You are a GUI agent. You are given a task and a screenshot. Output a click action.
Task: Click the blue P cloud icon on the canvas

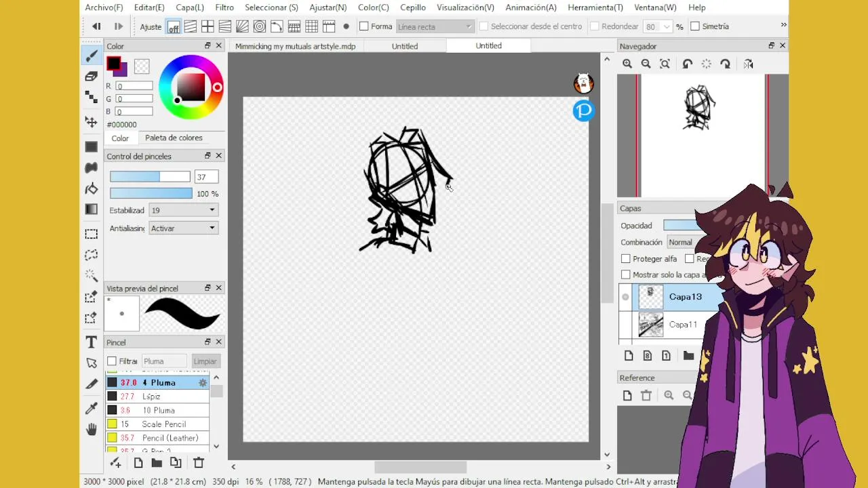583,110
